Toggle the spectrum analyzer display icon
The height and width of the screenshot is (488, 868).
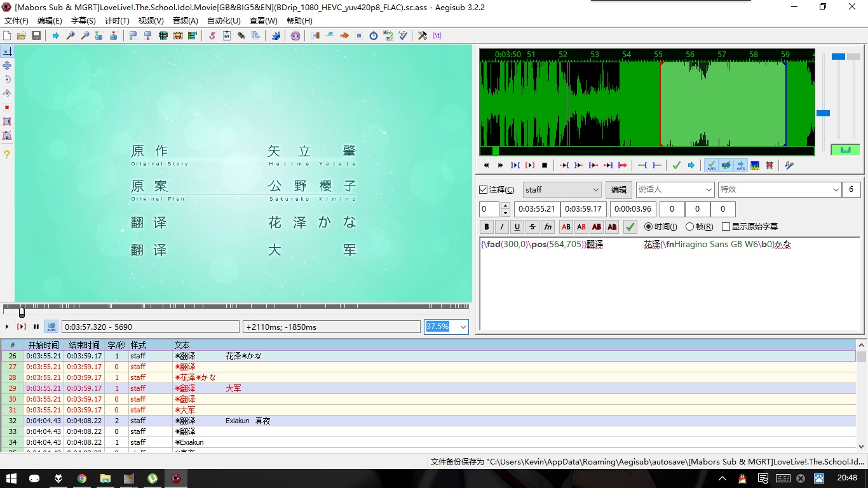coord(755,165)
